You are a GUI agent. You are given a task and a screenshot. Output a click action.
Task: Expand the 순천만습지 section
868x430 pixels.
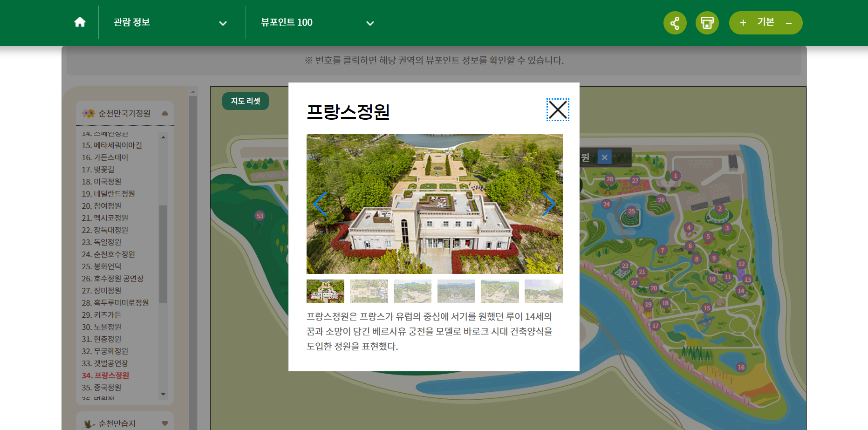tap(164, 423)
